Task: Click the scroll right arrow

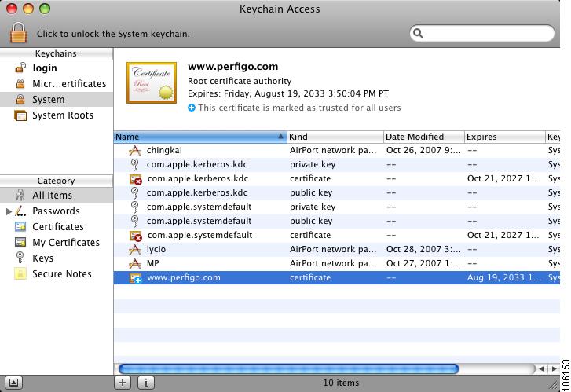Action: tap(554, 368)
